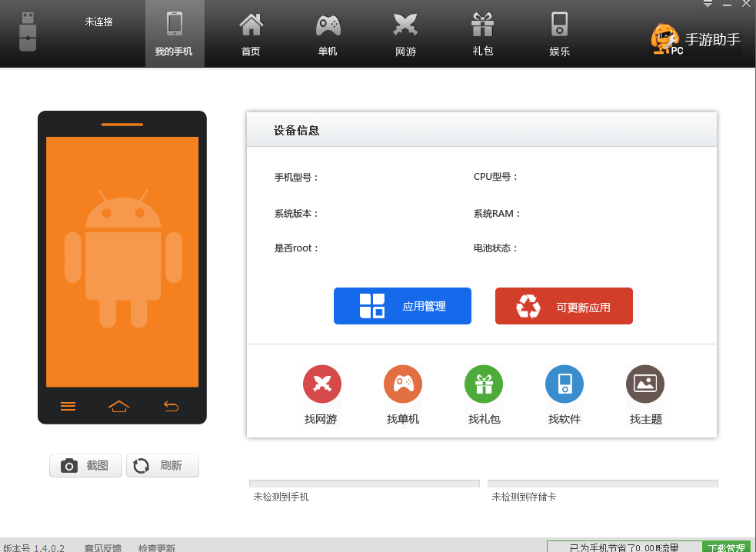The width and height of the screenshot is (756, 552).
Task: Click the USB connection device icon
Action: point(28,32)
